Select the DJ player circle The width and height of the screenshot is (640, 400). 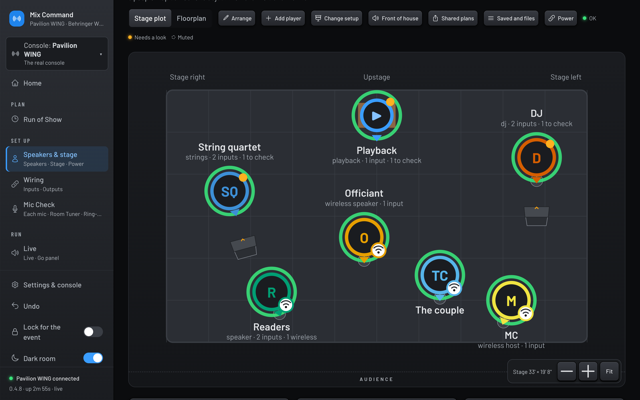point(536,158)
